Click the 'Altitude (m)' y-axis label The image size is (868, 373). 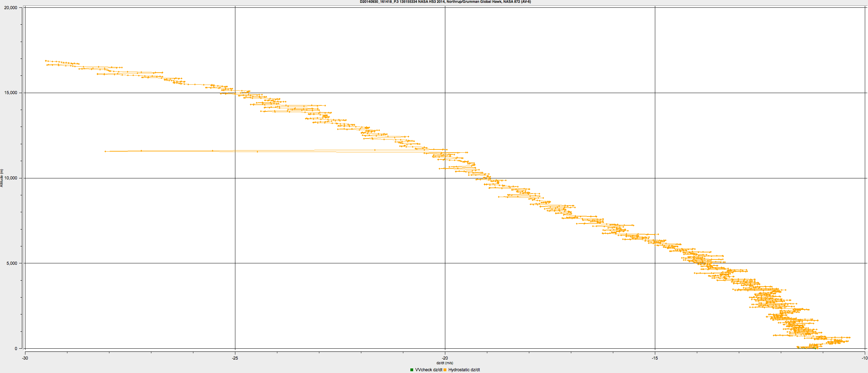point(2,178)
